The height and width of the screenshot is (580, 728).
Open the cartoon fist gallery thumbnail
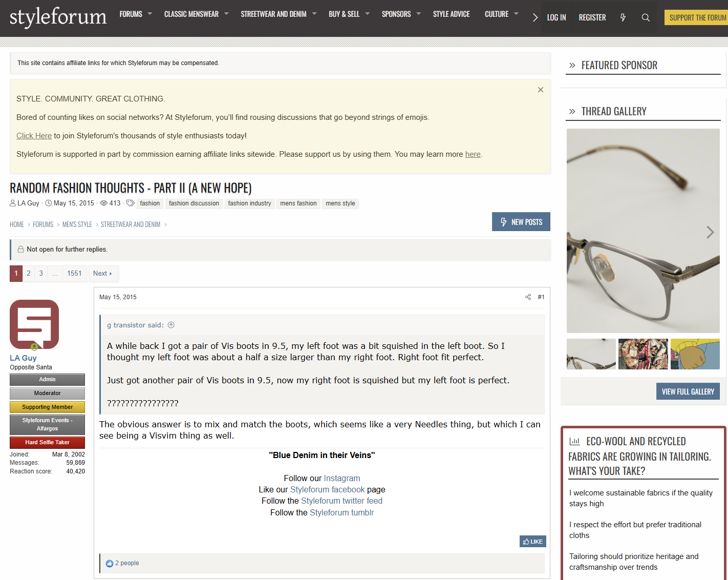[695, 354]
